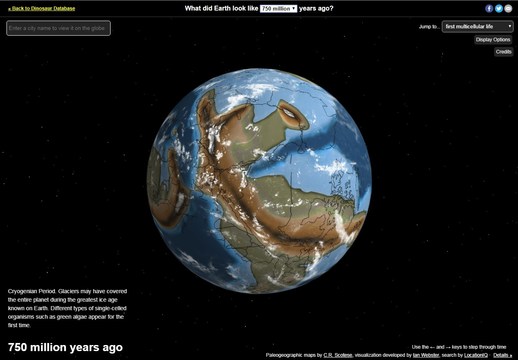Open the '750 million' years dropdown
The image size is (518, 360).
(278, 9)
